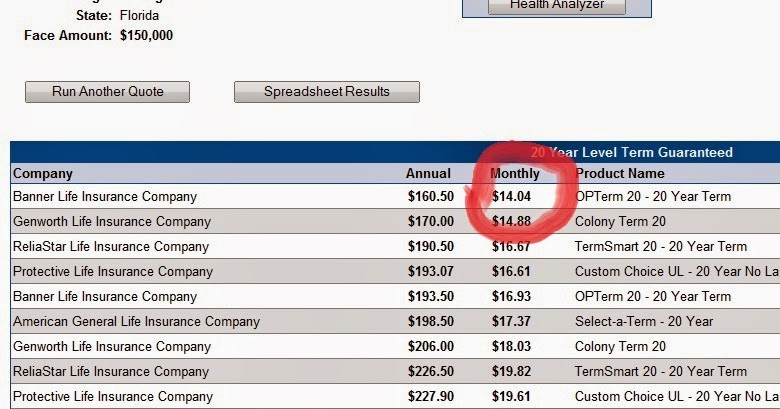
Task: Select the Monthly column header
Action: coord(515,173)
